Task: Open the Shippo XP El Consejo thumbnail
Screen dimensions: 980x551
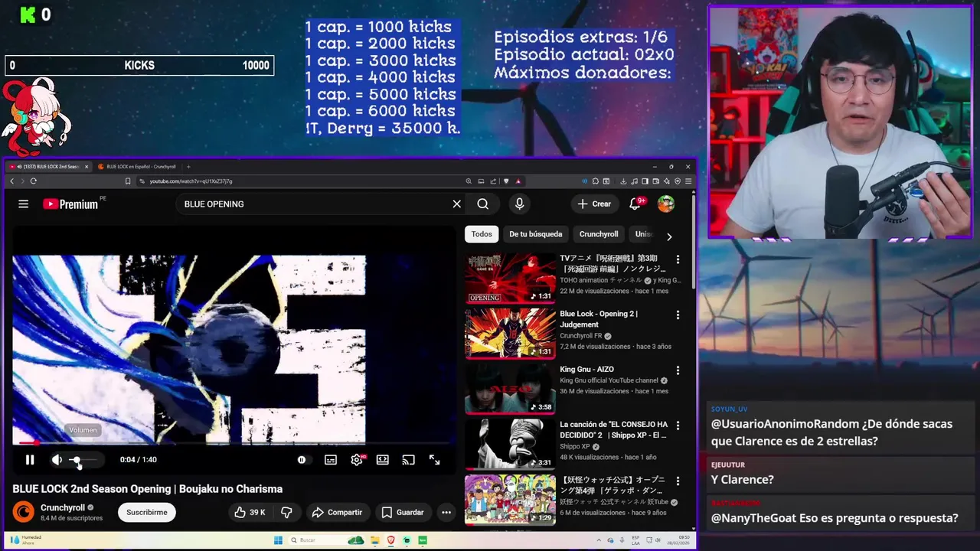Action: [x=511, y=444]
